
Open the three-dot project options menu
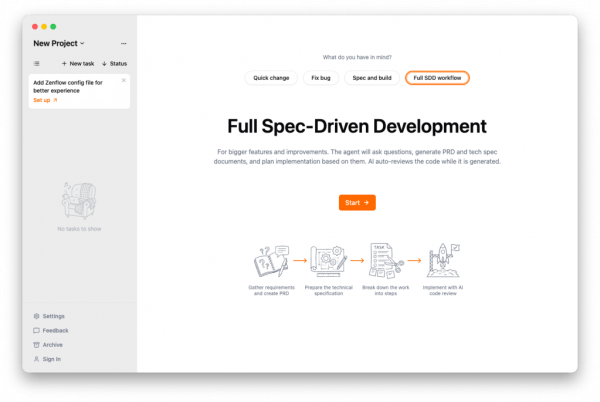[x=123, y=44]
